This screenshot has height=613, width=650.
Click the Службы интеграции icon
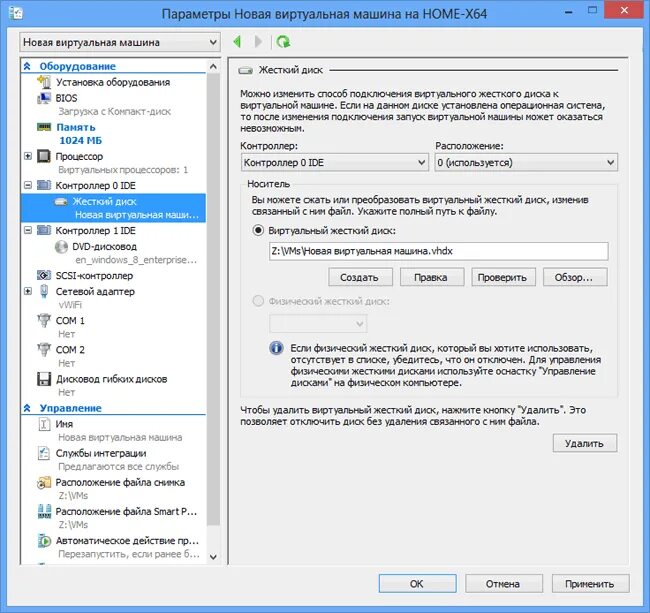[44, 453]
